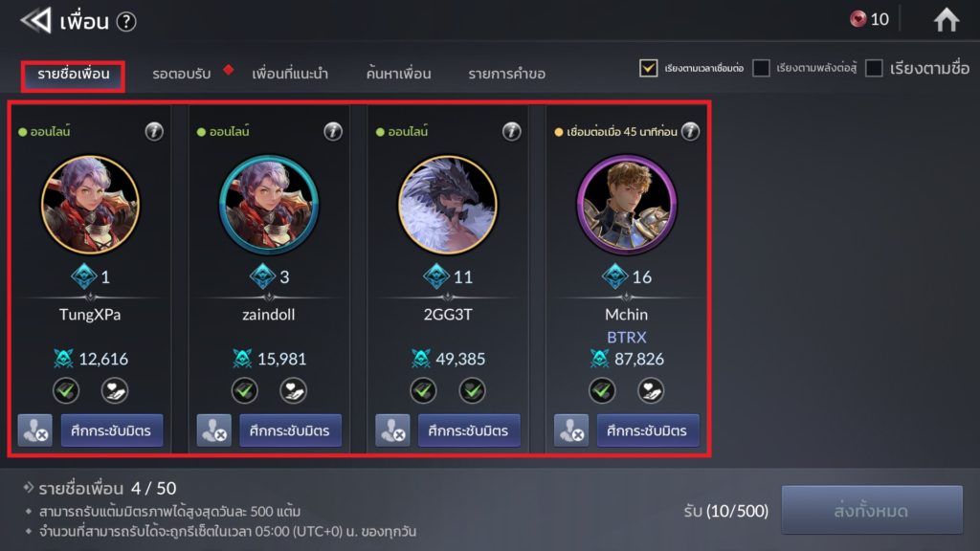Screen dimensions: 980x551
Task: Enable เรียงตามชื่อ sort by name checkbox
Action: click(x=874, y=68)
